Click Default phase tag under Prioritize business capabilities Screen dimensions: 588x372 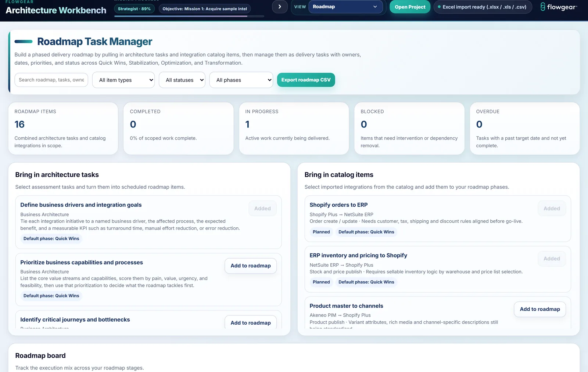pos(51,296)
